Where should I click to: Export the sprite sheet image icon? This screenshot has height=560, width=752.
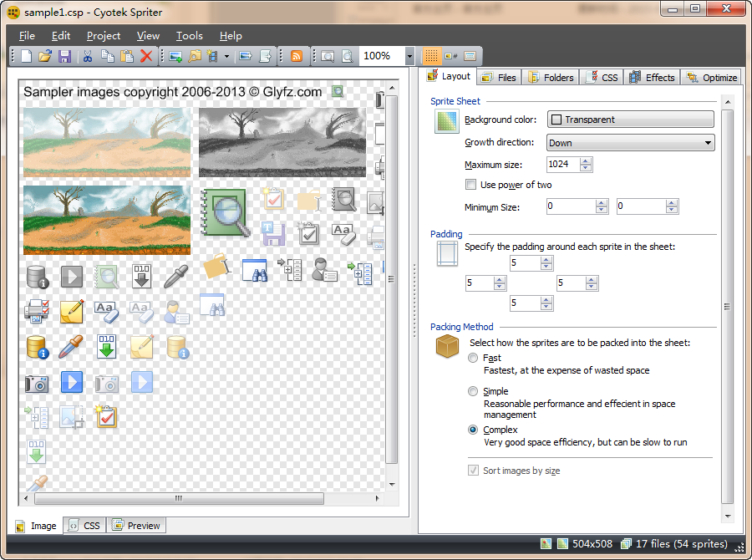pos(246,56)
